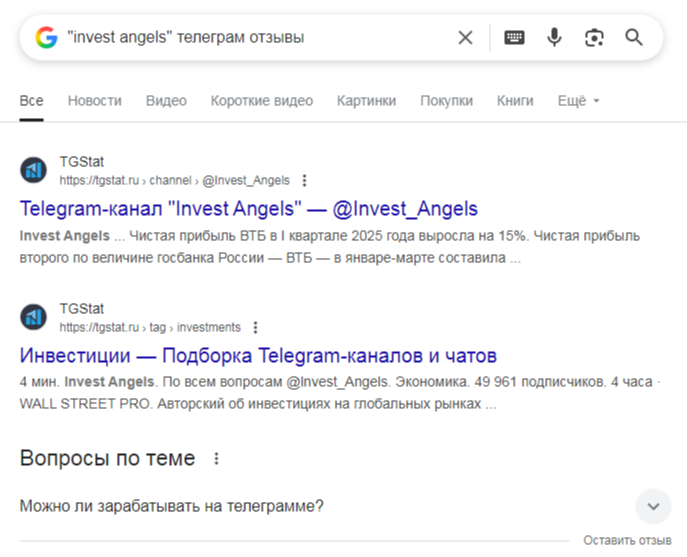
Task: Expand the Ещё dropdown menu
Action: click(578, 101)
